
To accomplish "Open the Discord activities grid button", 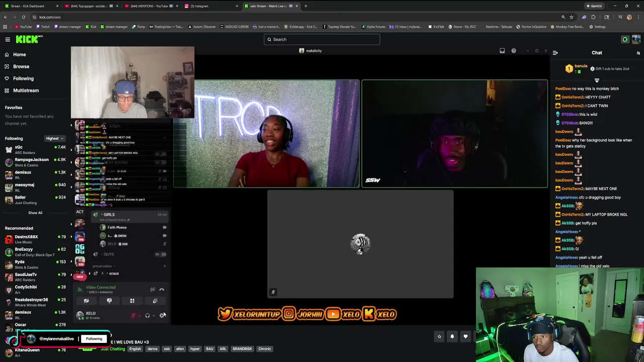I will [x=132, y=301].
